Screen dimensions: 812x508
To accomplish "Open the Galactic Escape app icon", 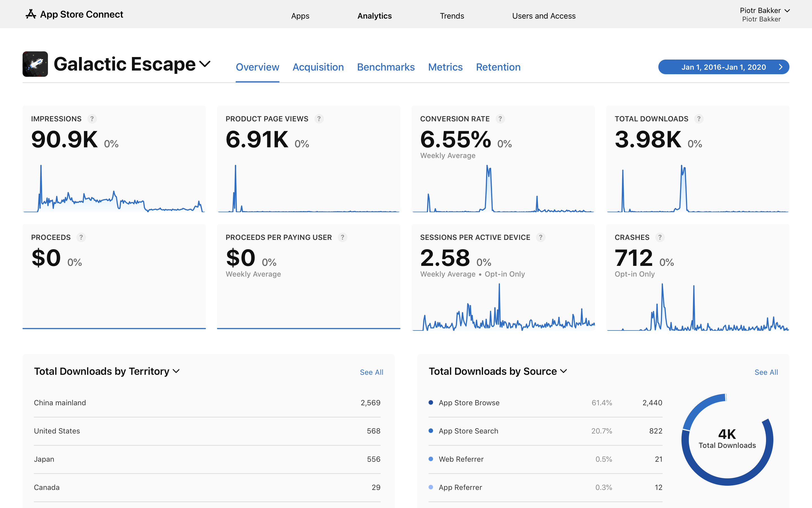I will click(35, 64).
